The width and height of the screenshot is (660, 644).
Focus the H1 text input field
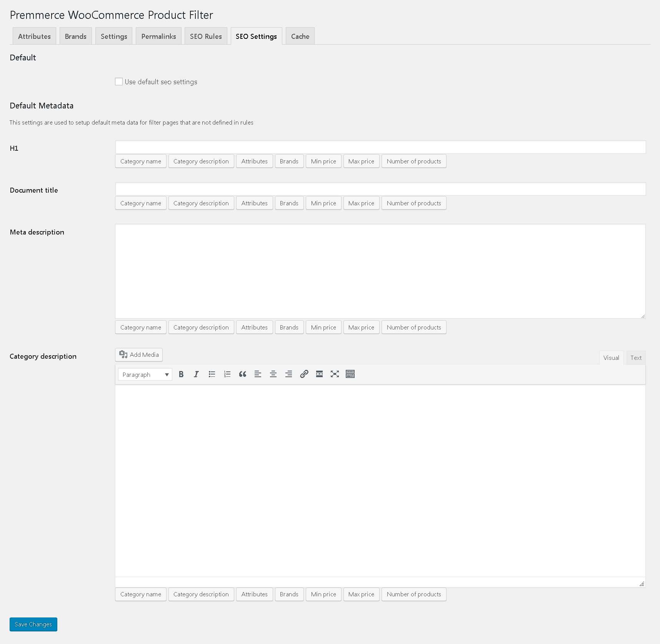[380, 147]
